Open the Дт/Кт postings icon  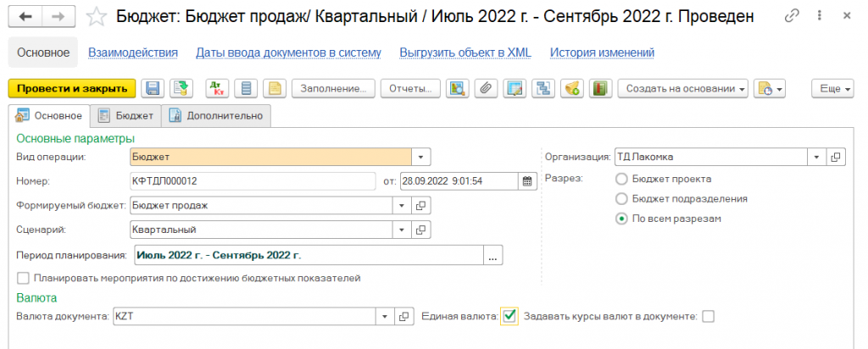click(216, 88)
